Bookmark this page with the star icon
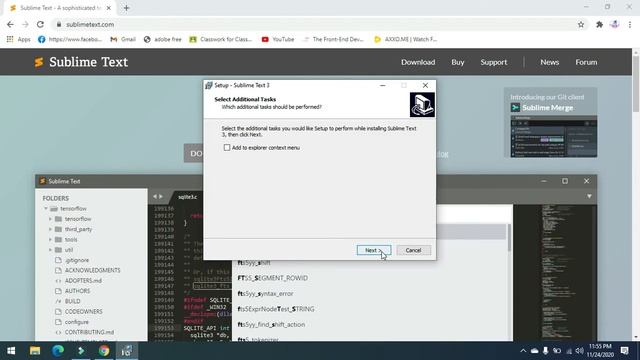 click(581, 24)
